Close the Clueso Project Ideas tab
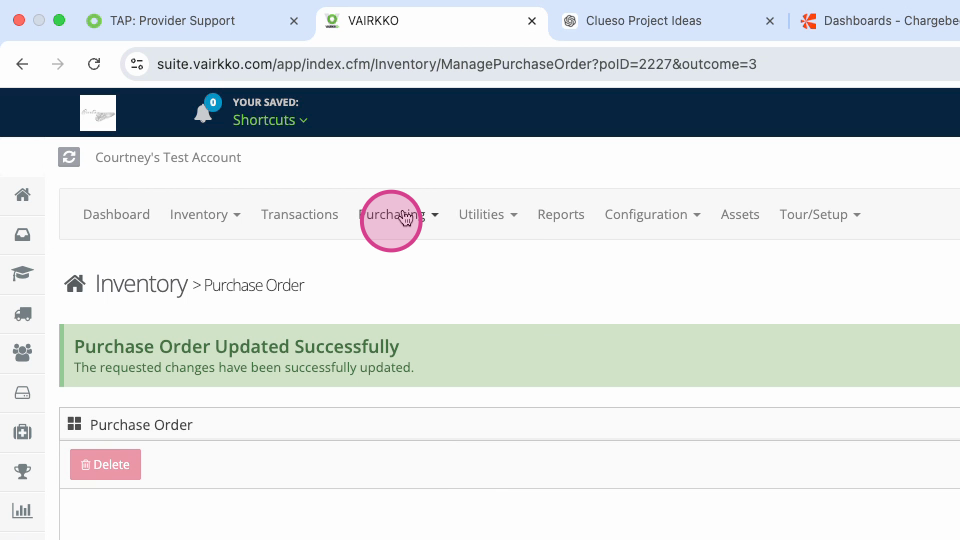960x540 pixels. point(770,21)
